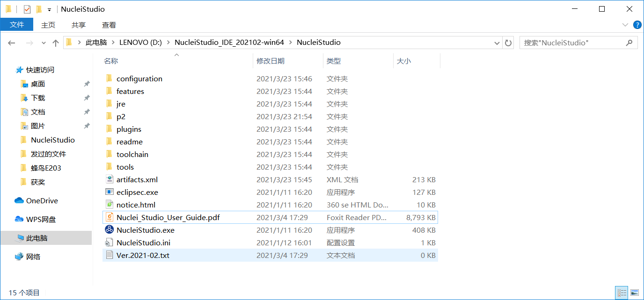Navigate to LENOVO (D:) breadcrumb
644x300 pixels.
(x=140, y=43)
